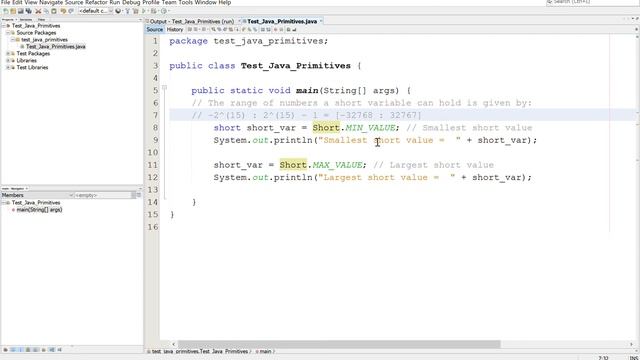This screenshot has width=640, height=360.
Task: Click the New File toolbar icon
Action: coord(5,11)
